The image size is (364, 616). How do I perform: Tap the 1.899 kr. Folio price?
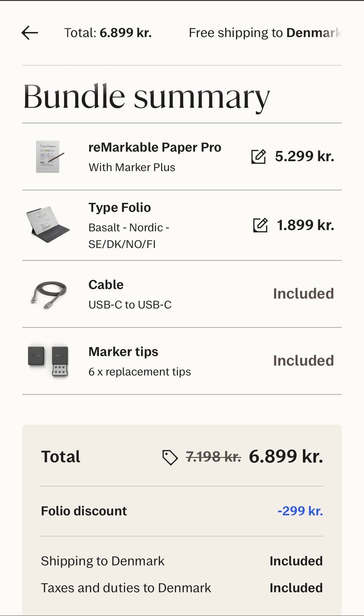305,225
